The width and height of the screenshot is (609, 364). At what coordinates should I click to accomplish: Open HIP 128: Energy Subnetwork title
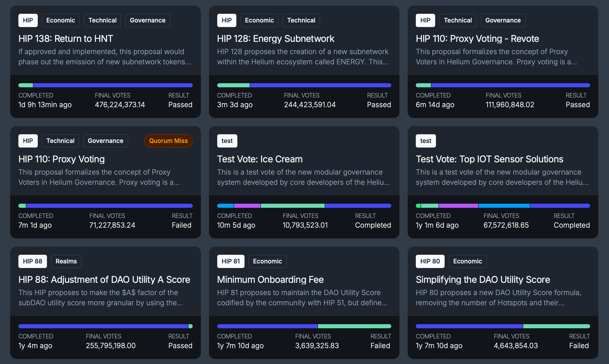tap(276, 39)
